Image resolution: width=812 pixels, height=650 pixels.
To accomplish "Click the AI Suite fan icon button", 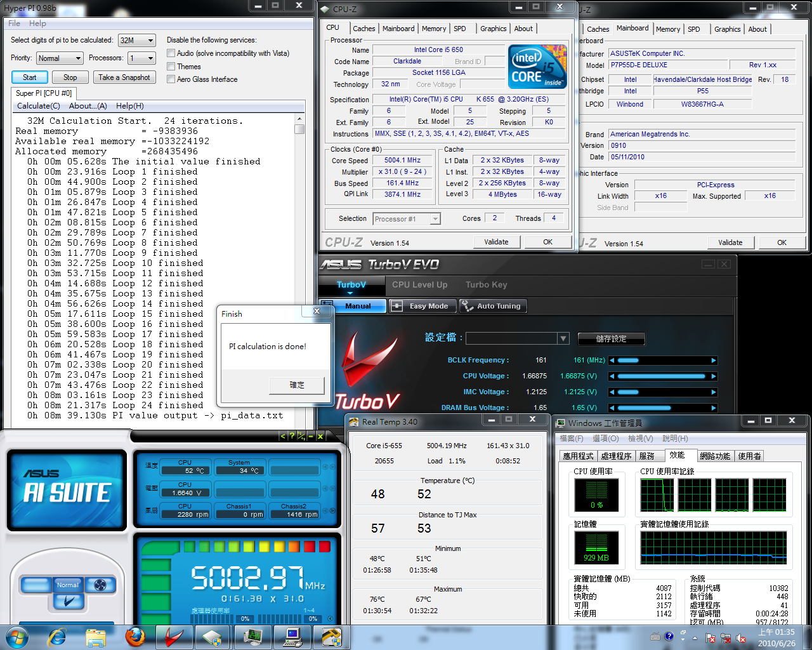I will [100, 585].
